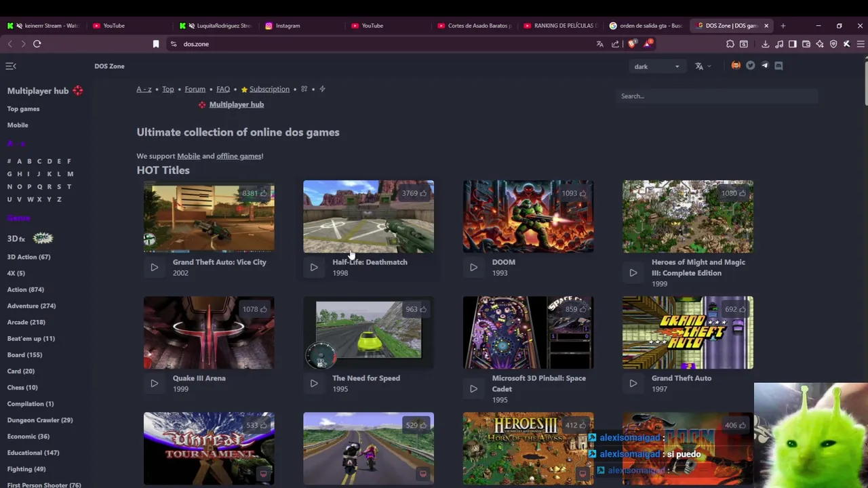The image size is (868, 488).
Task: Play Grand Theft Auto: Vice City
Action: (x=154, y=267)
